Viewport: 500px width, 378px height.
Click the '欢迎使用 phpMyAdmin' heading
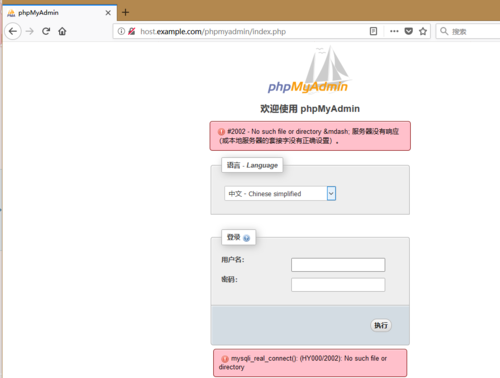[x=310, y=109]
